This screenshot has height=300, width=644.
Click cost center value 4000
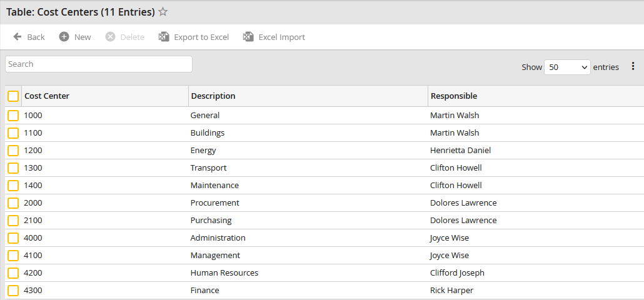coord(33,238)
